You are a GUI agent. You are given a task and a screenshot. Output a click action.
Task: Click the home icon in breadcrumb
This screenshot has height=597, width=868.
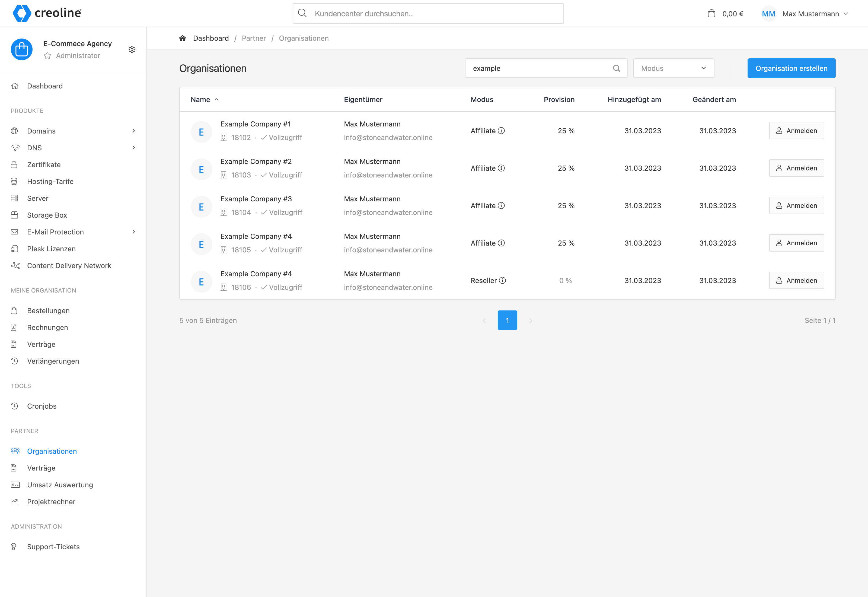coord(183,38)
